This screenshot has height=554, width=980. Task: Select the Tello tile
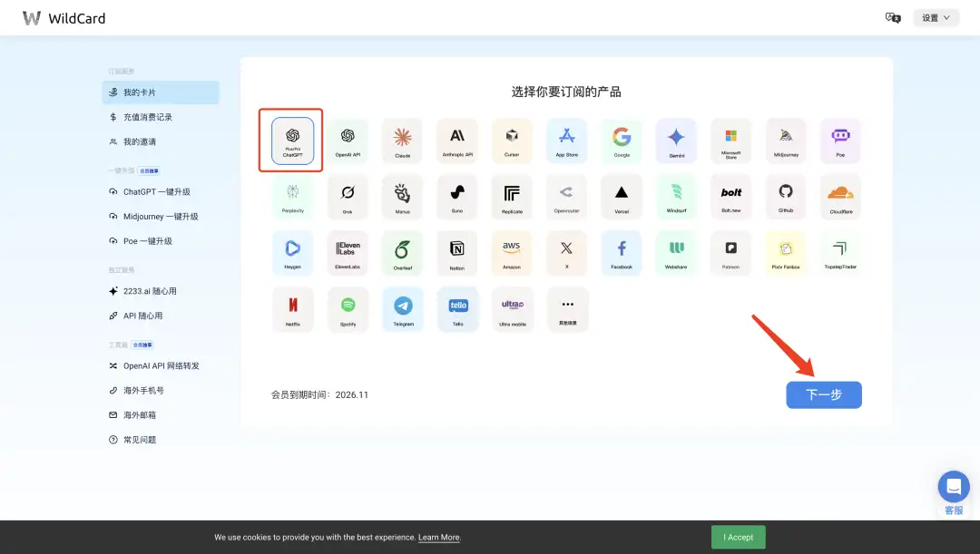(457, 310)
